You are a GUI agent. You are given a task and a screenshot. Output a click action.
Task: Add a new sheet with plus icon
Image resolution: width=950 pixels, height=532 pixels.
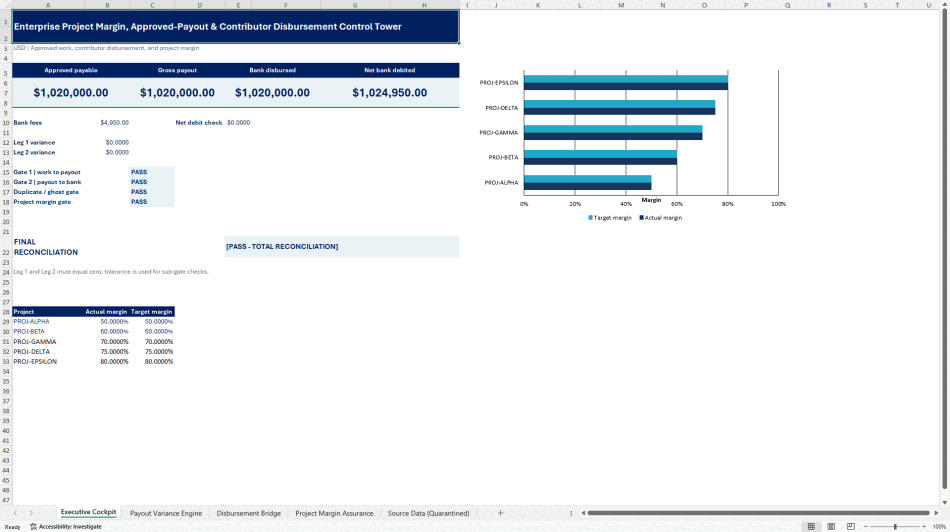tap(500, 513)
